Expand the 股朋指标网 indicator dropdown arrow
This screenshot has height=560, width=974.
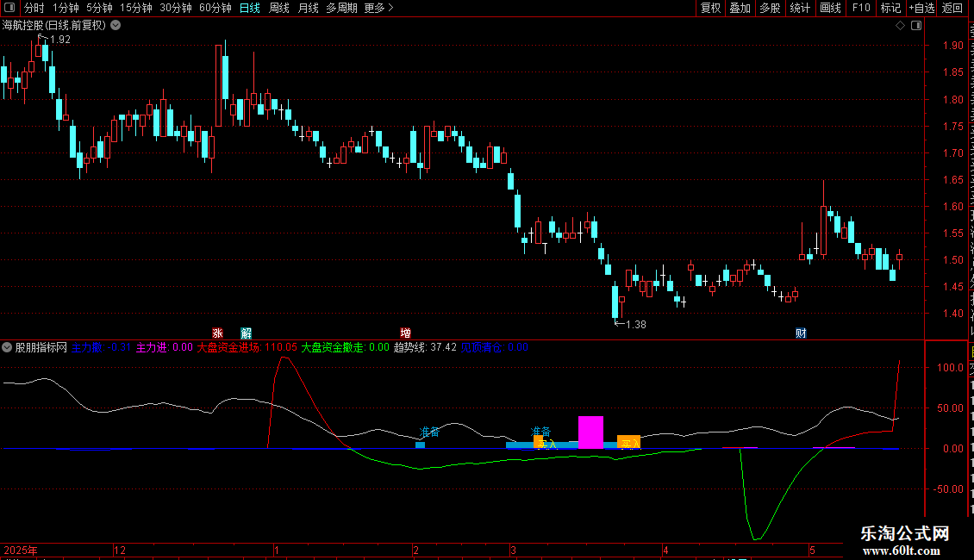click(7, 348)
